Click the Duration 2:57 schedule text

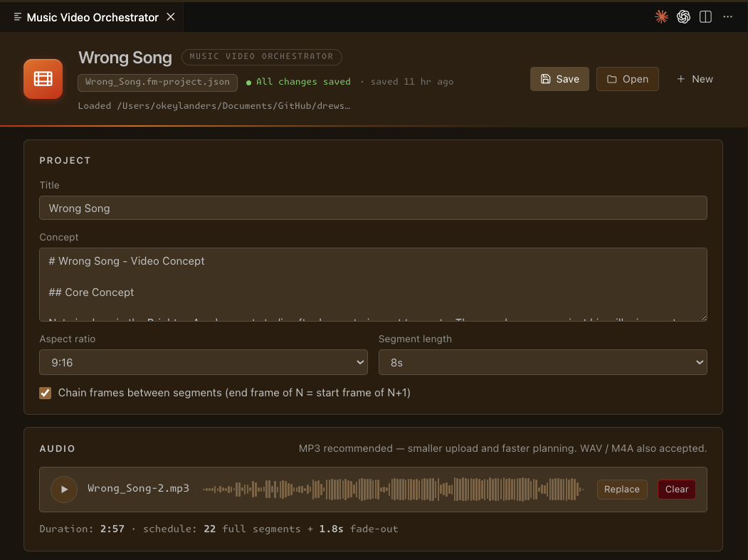click(x=218, y=529)
